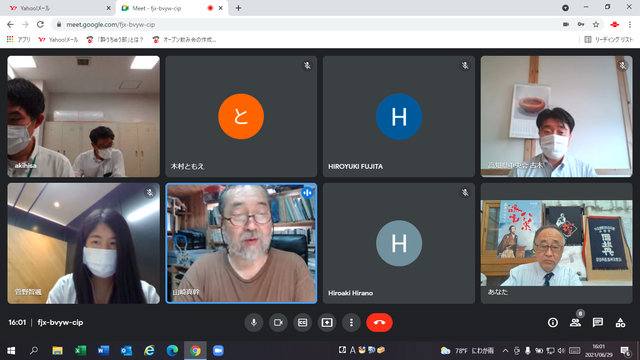Open the Activities shapes icon

tap(620, 322)
